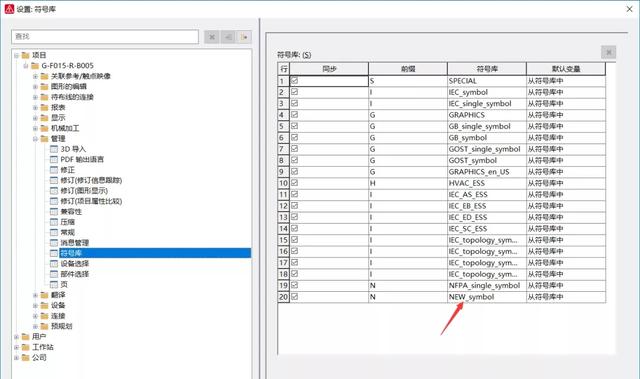Select the 修正 settings item
Viewport: 640px width, 379px height.
(x=68, y=170)
